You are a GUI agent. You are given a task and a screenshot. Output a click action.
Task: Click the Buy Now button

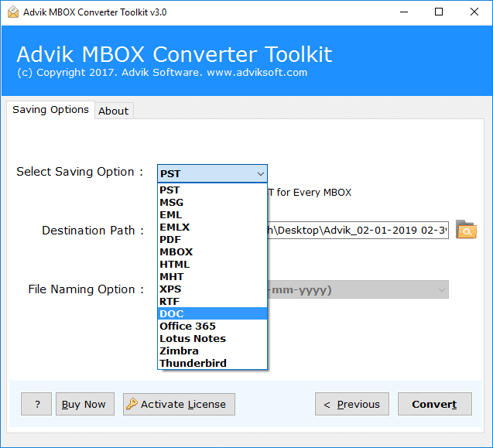click(85, 404)
